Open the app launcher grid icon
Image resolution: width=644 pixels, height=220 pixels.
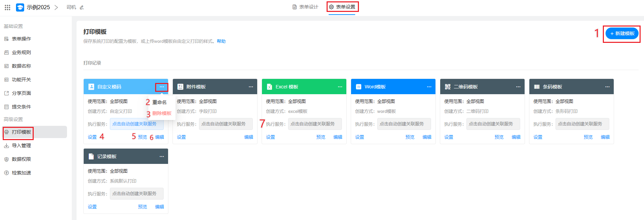point(7,7)
